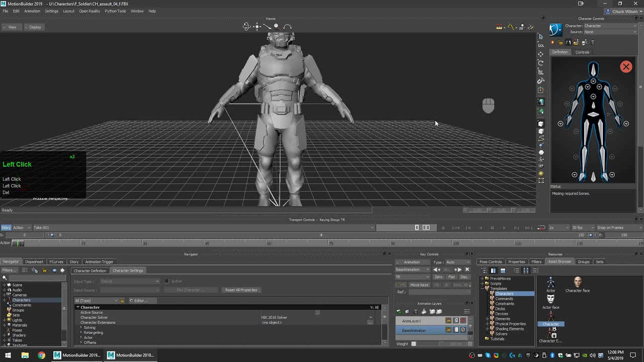This screenshot has height=362, width=644.
Task: Click the lock icon beside All (Type)
Action: pyautogui.click(x=122, y=301)
